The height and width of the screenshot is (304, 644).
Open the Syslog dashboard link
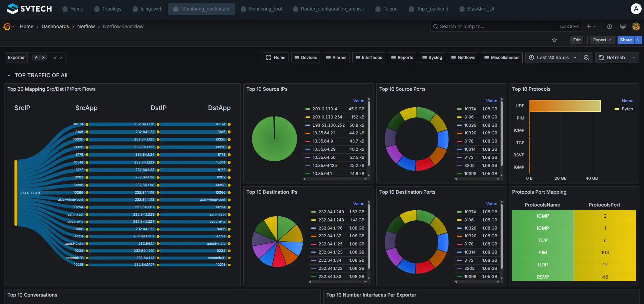pyautogui.click(x=432, y=58)
